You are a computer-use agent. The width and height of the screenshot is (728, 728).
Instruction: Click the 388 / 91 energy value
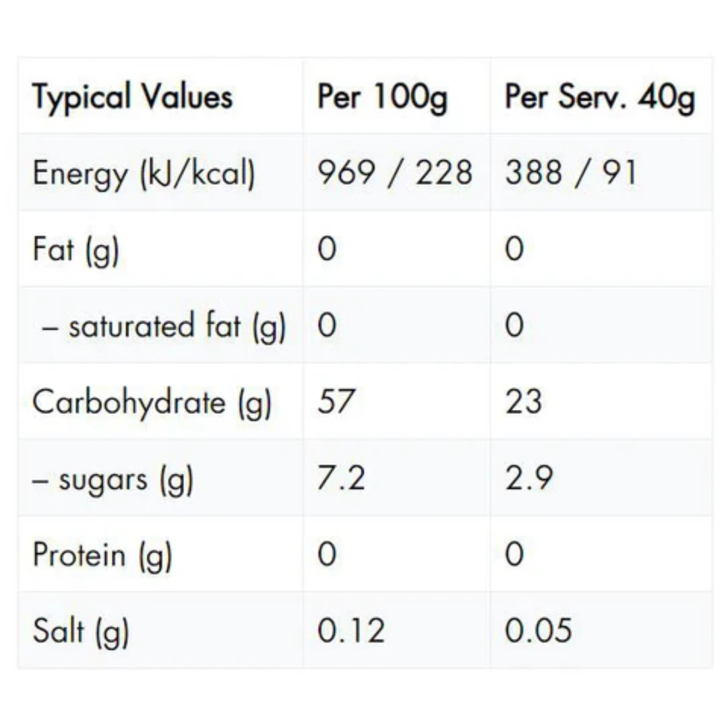571,173
